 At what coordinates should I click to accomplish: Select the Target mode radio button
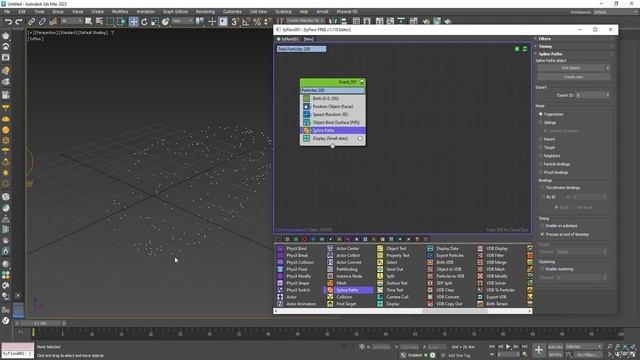click(x=541, y=147)
